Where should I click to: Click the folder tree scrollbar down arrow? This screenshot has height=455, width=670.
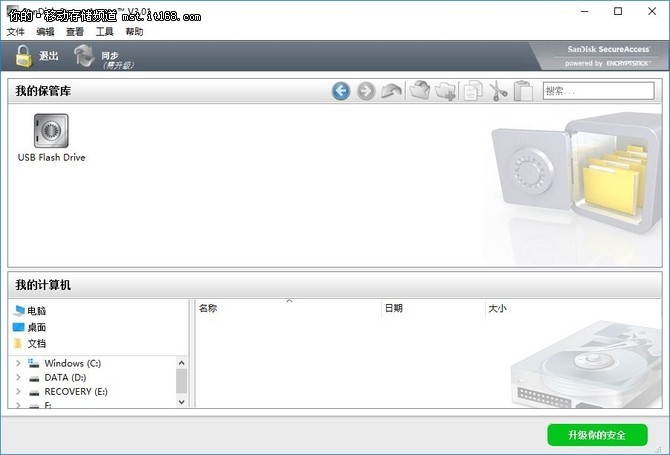(181, 401)
